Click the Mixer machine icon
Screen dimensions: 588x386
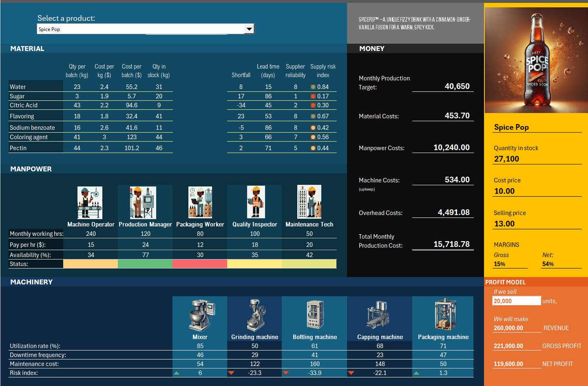[x=201, y=315]
